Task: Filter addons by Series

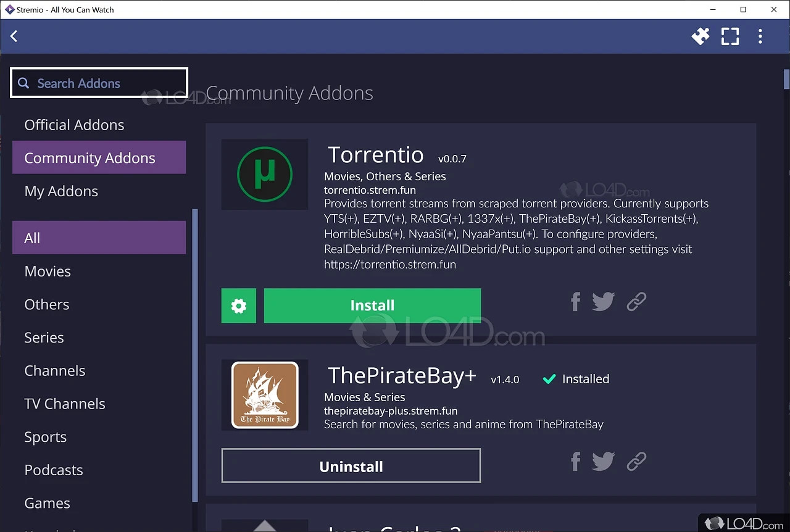Action: coord(99,338)
